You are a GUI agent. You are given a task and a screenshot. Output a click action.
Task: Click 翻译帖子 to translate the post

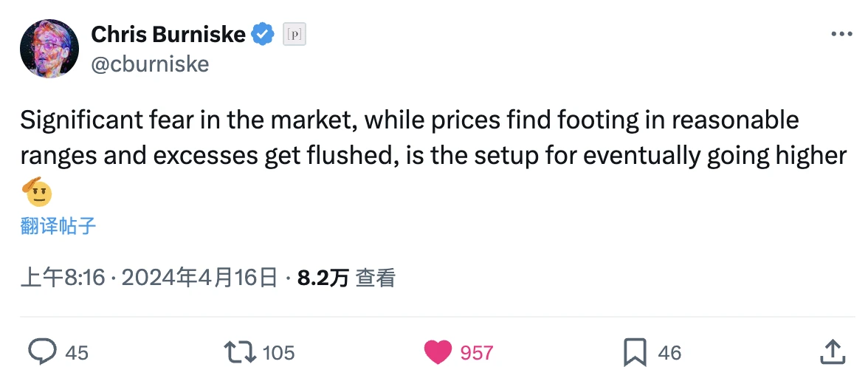[58, 226]
